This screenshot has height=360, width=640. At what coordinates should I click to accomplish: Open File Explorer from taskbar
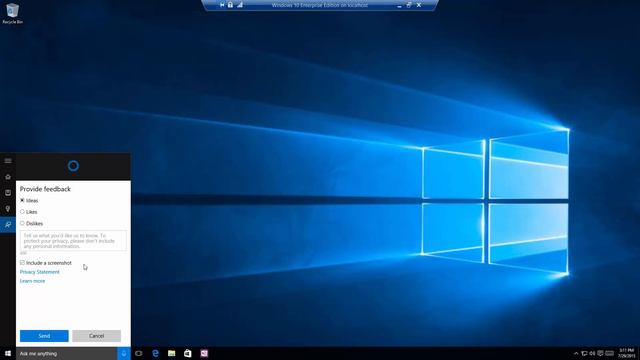pyautogui.click(x=171, y=353)
